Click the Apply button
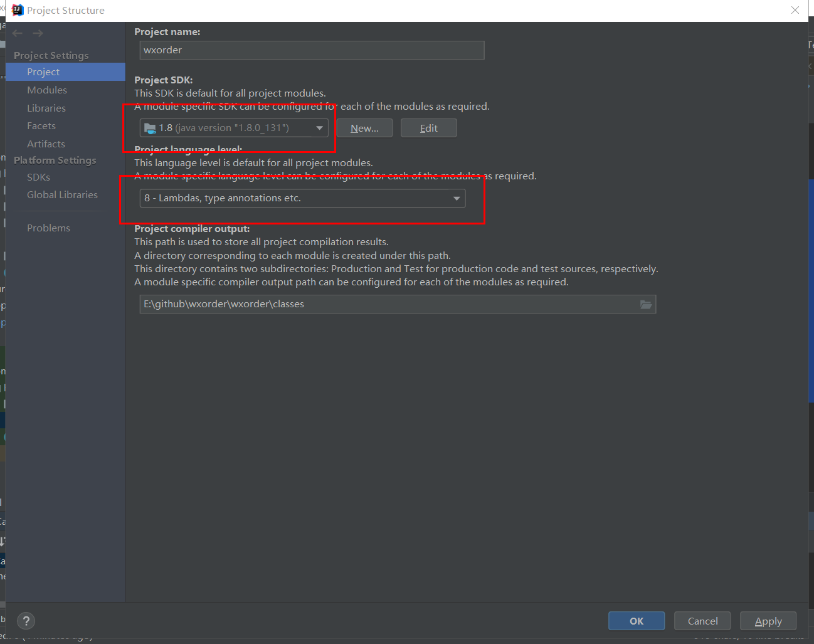Image resolution: width=814 pixels, height=644 pixels. (x=768, y=621)
